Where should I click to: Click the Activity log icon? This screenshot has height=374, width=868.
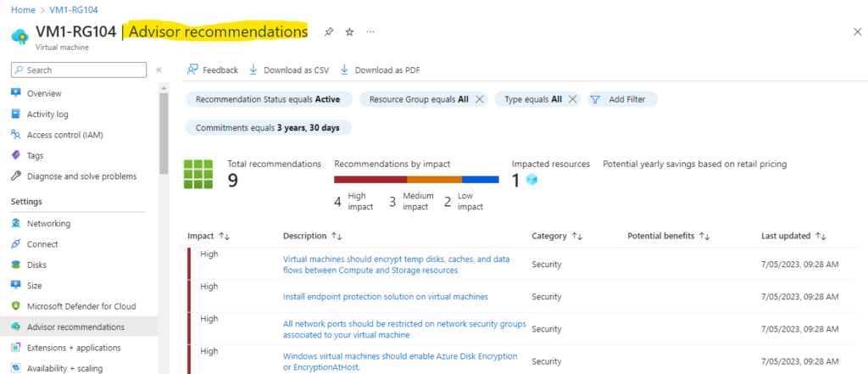16,114
